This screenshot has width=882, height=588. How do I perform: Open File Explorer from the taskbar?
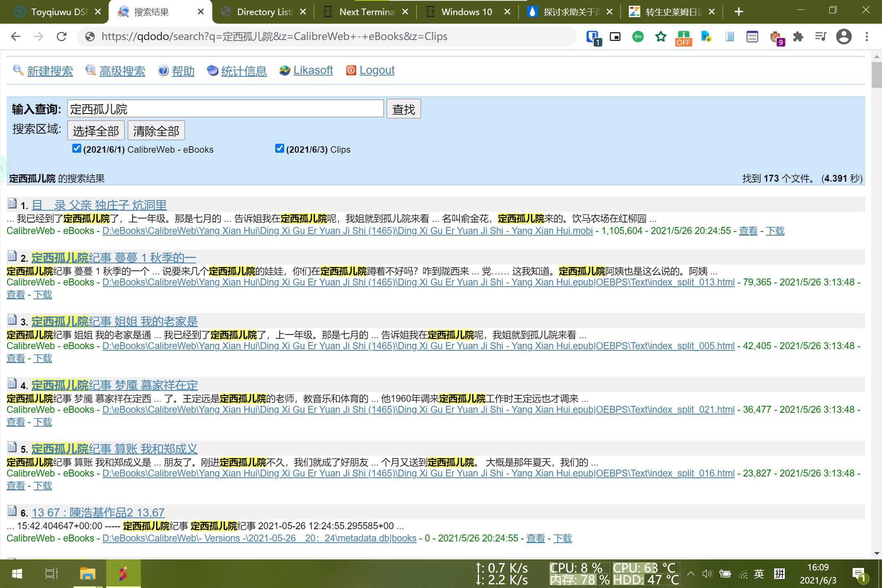click(87, 574)
